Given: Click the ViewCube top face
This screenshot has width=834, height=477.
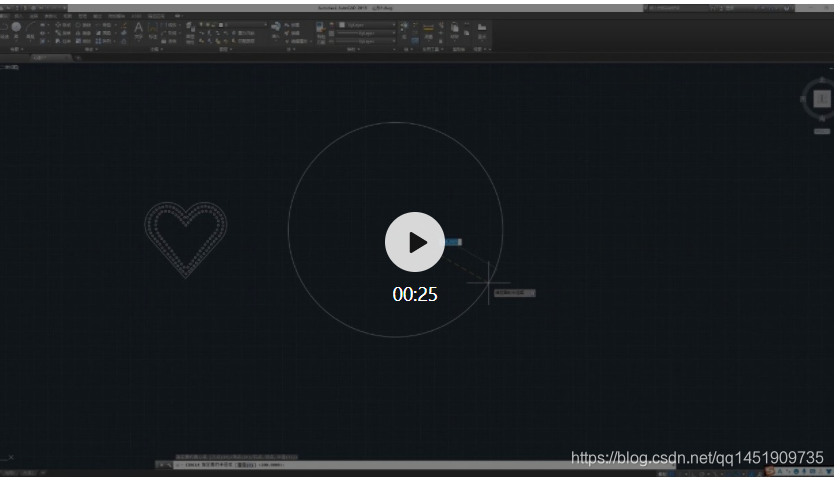Looking at the screenshot, I should 822,99.
